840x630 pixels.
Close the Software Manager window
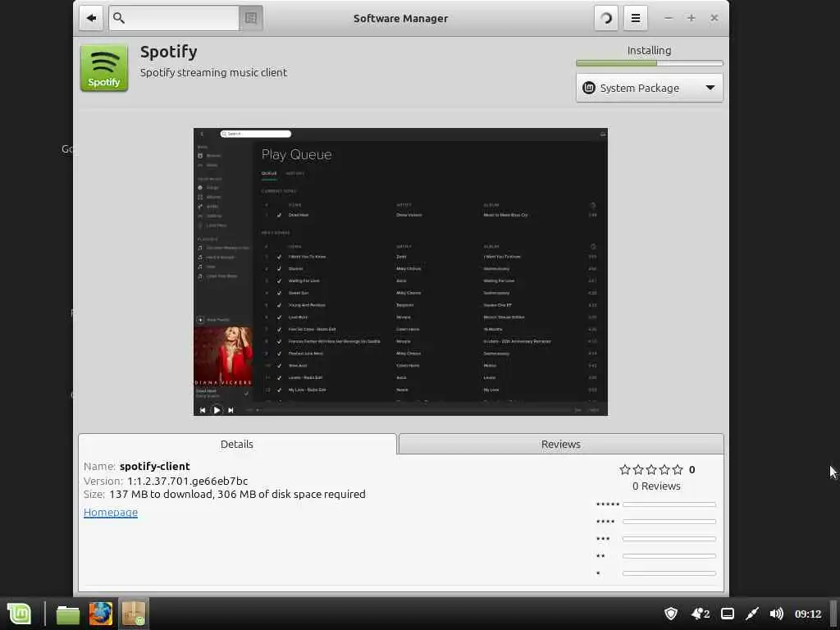click(714, 18)
